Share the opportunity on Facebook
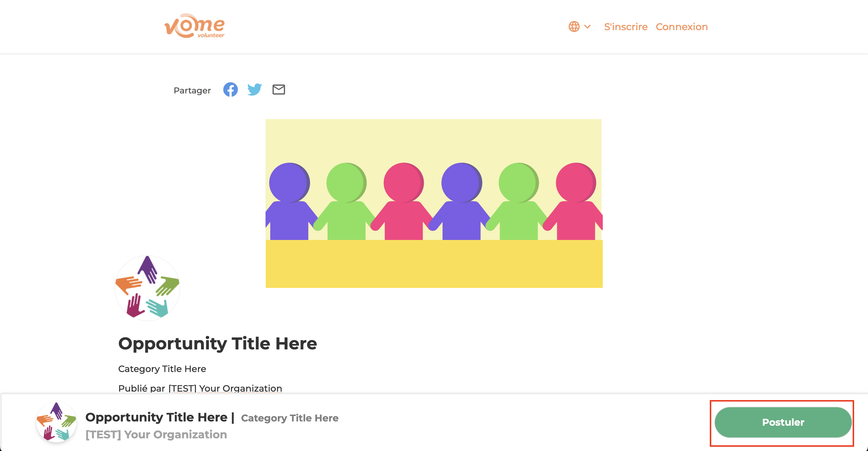 (231, 90)
